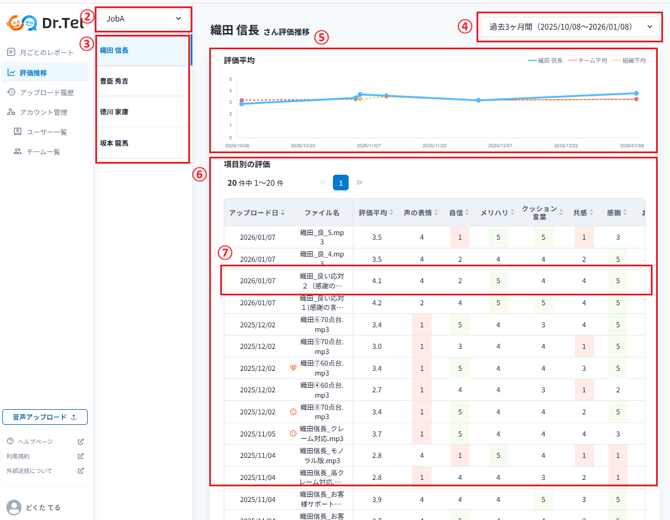
Task: Toggle チーム平均 series in chart legend
Action: pyautogui.click(x=595, y=61)
